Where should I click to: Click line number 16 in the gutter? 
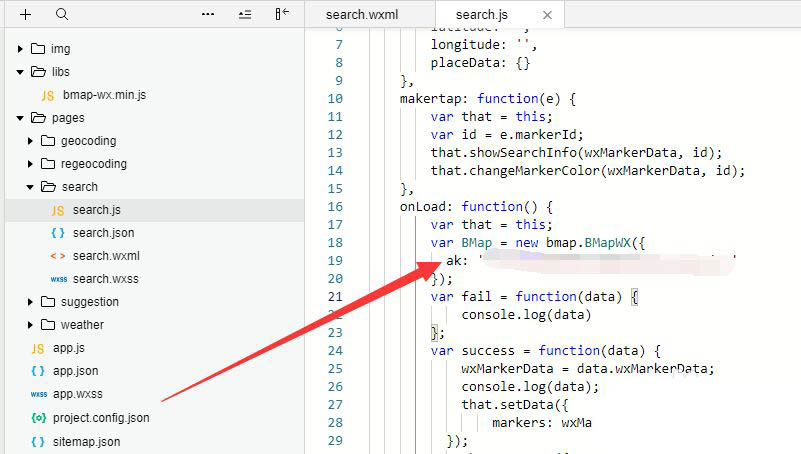point(334,206)
